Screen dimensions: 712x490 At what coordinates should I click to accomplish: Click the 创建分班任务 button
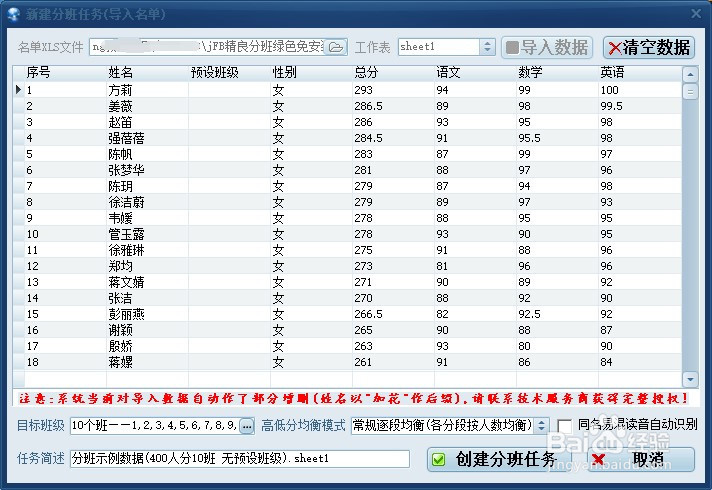497,459
